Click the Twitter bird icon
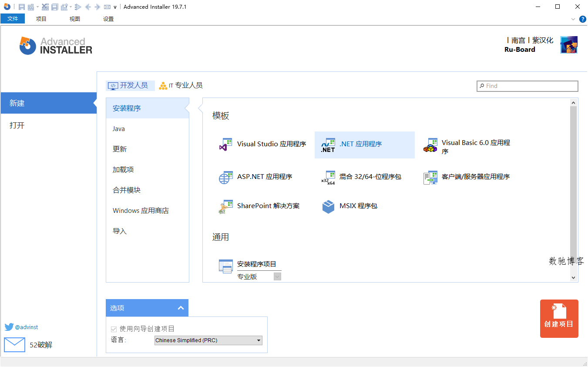This screenshot has height=367, width=588. pyautogui.click(x=9, y=327)
